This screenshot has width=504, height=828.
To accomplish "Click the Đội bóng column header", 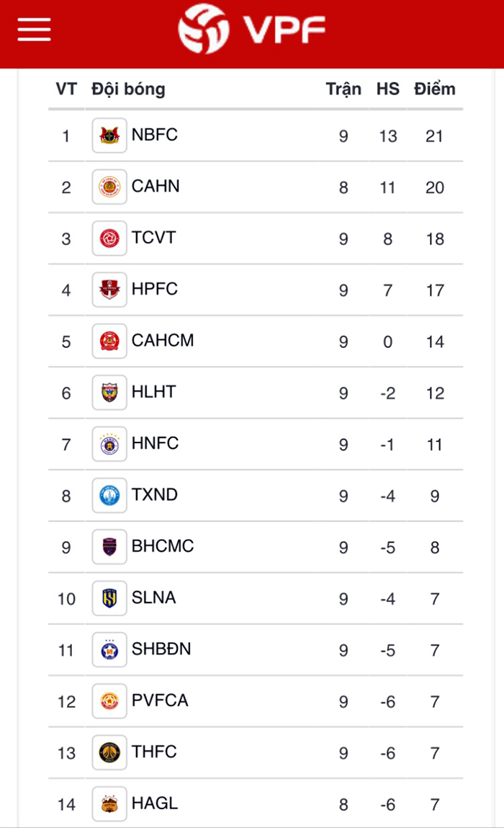I will pos(128,89).
